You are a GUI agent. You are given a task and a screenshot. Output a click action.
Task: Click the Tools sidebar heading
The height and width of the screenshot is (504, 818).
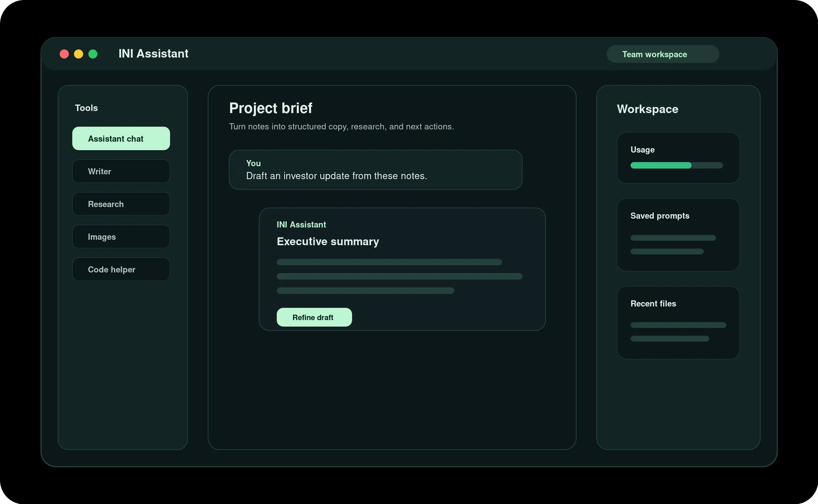point(86,108)
